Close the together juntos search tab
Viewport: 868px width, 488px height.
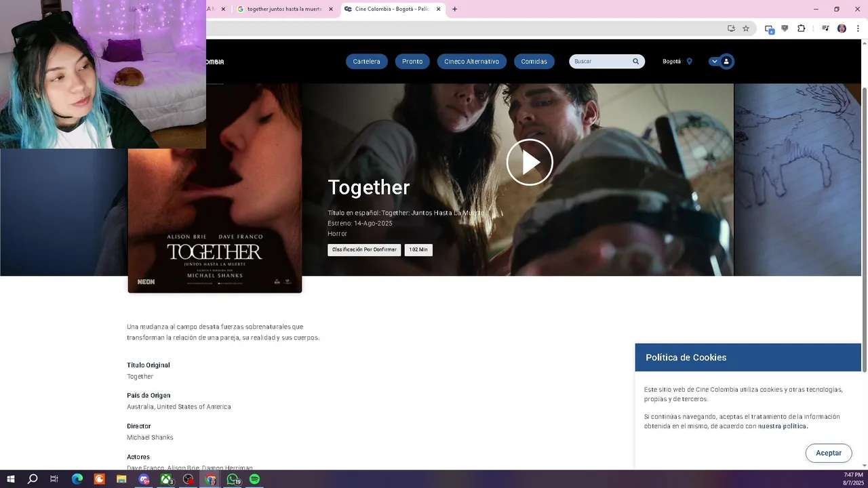click(x=331, y=9)
